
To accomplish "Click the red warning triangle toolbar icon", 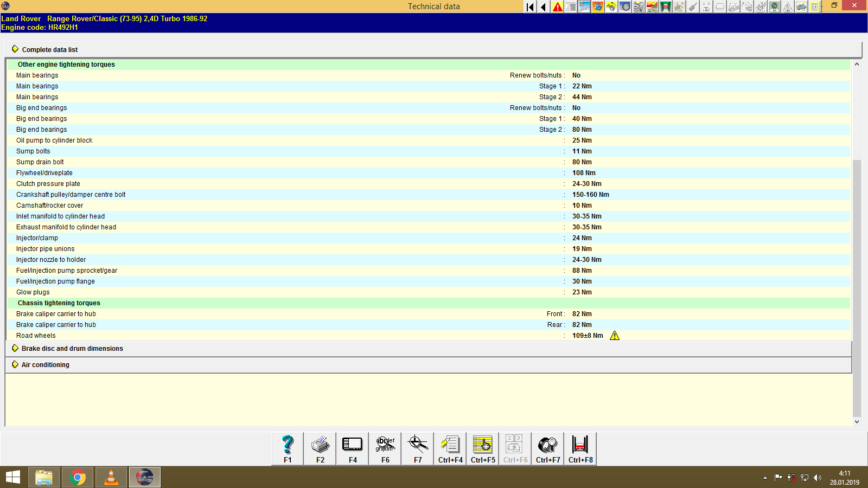I will click(558, 7).
